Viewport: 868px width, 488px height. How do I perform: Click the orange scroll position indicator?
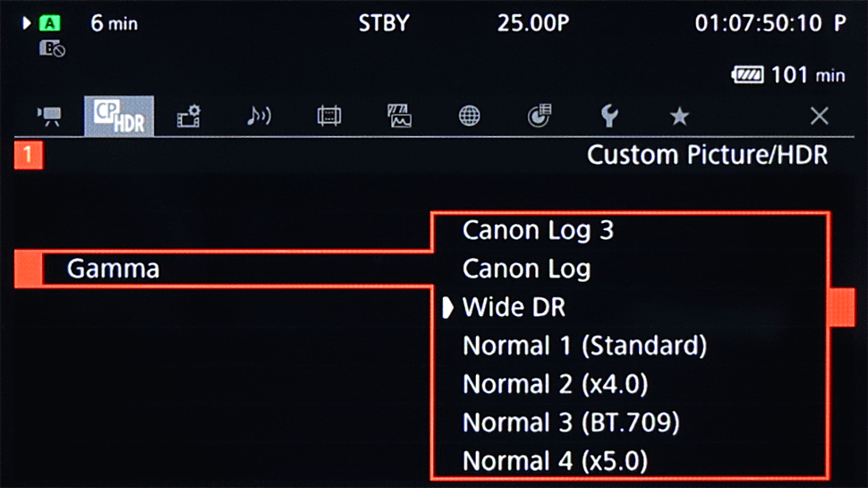841,307
